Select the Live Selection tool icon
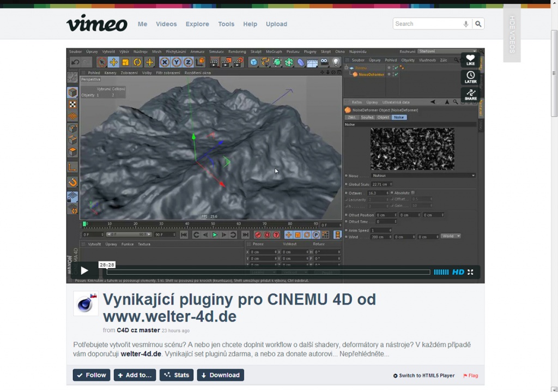558x392 pixels. coord(101,62)
